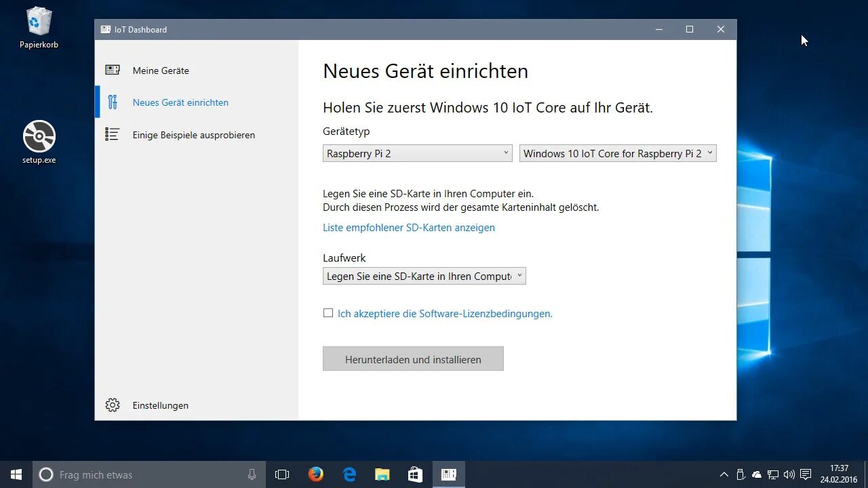Open the Einige Beispiele ausprobieren list icon
This screenshot has height=488, width=868.
click(x=113, y=134)
